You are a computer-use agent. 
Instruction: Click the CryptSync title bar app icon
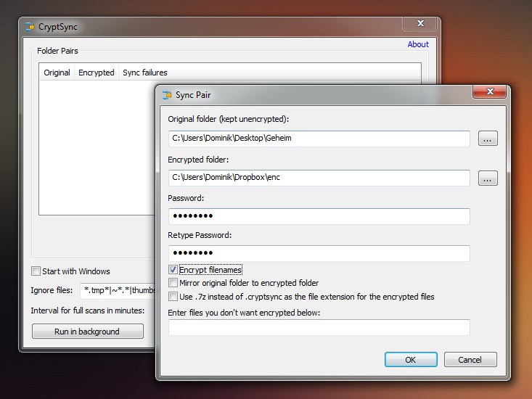pos(30,27)
